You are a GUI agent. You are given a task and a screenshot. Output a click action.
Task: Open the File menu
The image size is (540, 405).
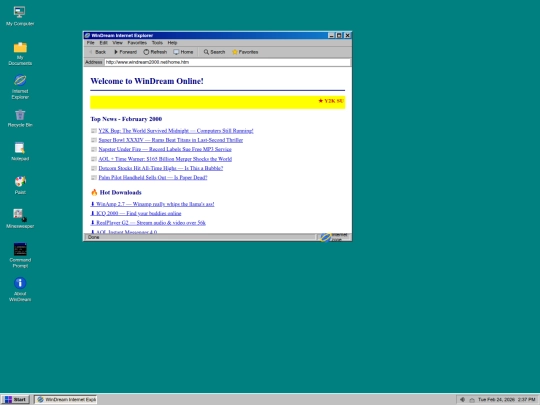click(90, 43)
